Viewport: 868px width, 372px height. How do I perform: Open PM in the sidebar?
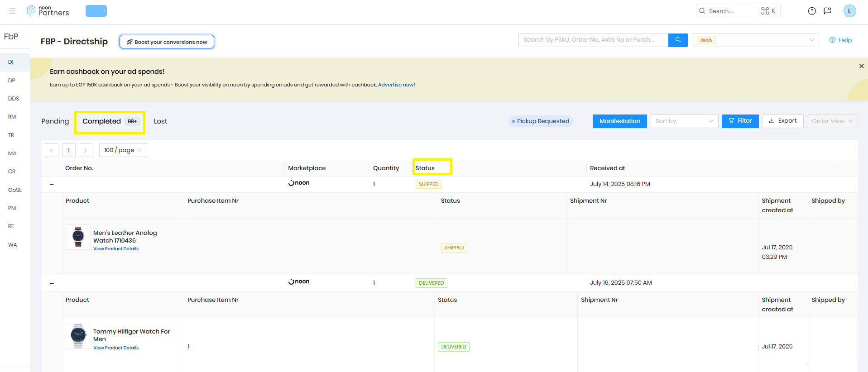pos(12,208)
